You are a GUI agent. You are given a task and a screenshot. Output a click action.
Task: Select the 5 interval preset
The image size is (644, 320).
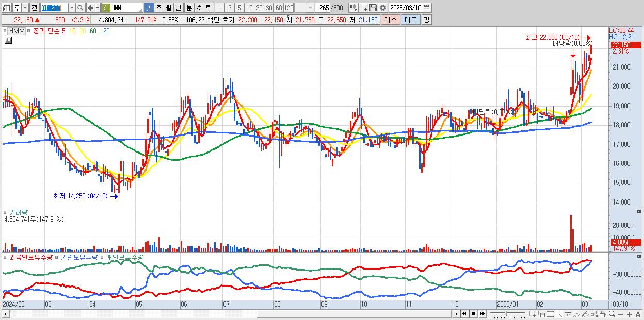(239, 8)
